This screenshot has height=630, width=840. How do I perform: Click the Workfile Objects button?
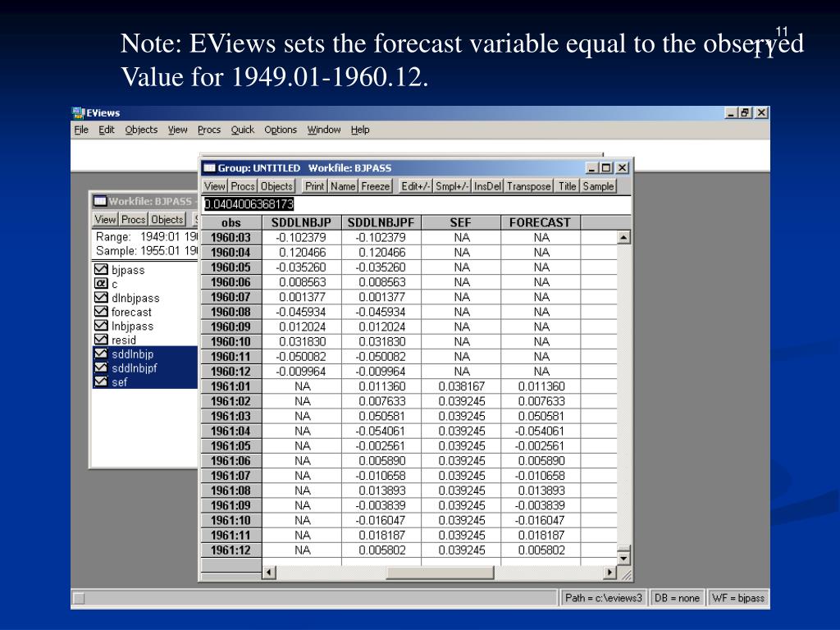click(x=167, y=219)
